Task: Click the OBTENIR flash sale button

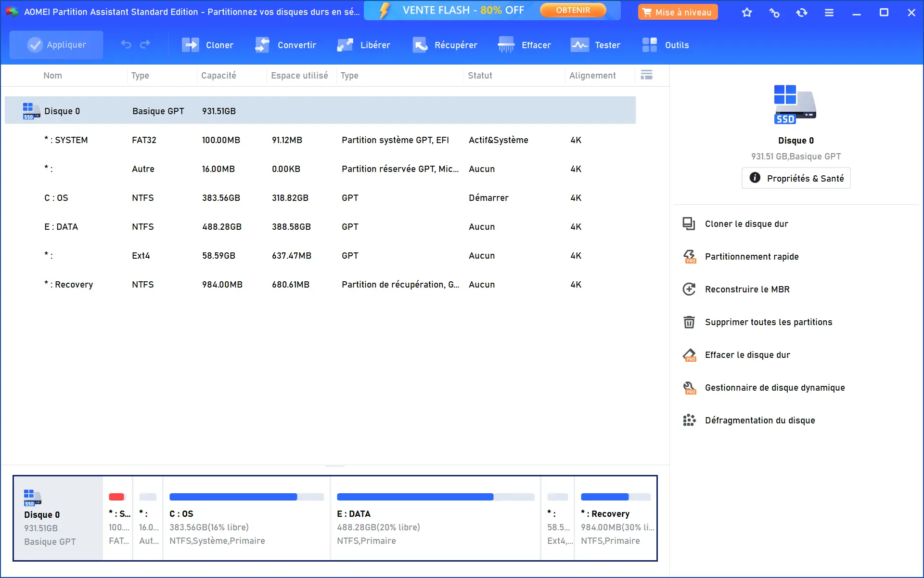Action: [573, 10]
